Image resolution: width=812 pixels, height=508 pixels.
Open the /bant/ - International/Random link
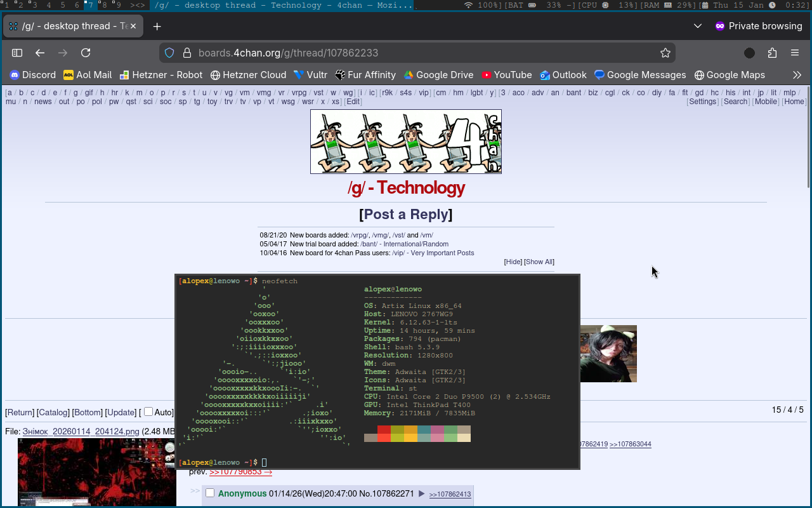[x=404, y=244]
